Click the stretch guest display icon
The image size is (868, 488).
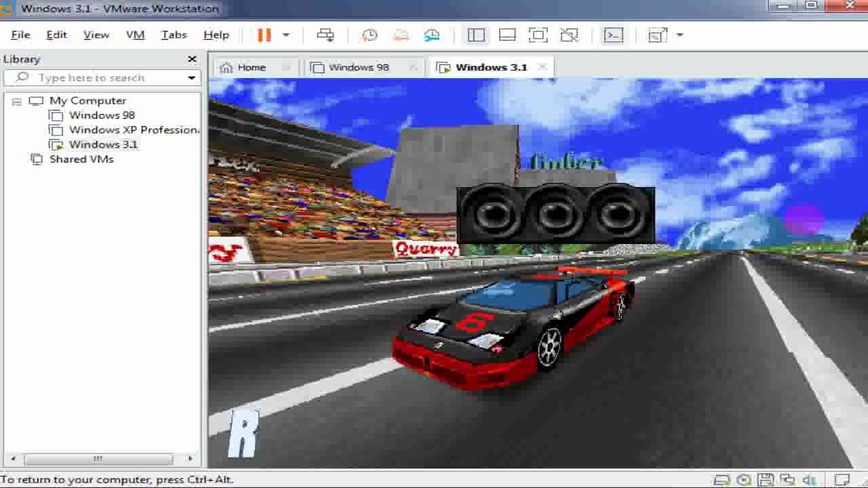click(x=657, y=35)
